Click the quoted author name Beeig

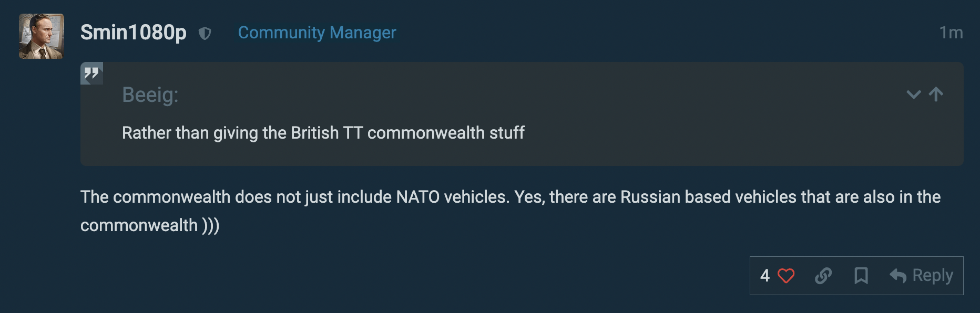(150, 95)
